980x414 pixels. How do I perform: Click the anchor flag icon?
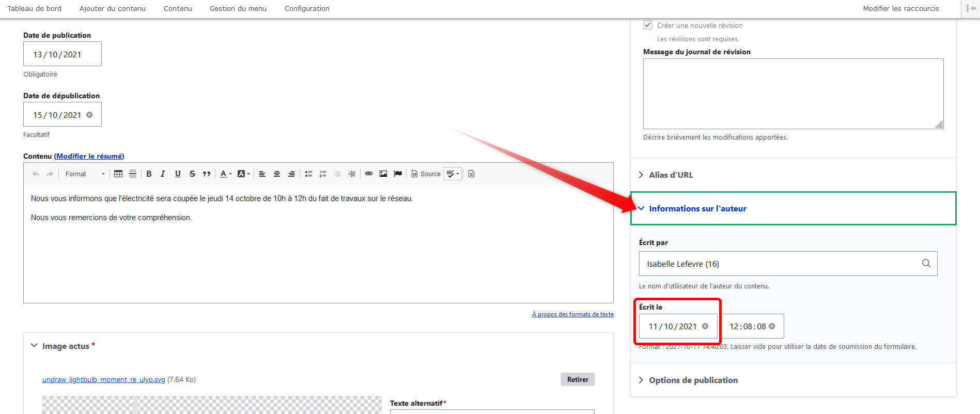[398, 174]
